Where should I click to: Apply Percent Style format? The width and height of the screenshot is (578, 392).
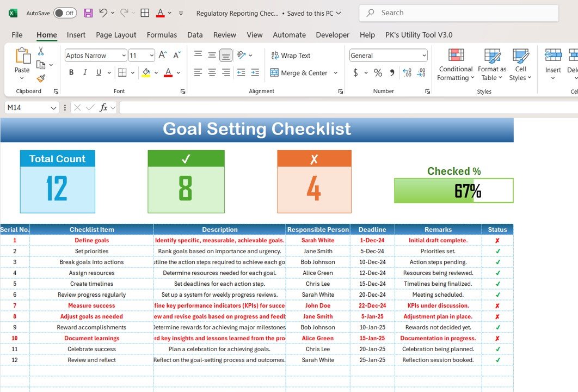378,72
